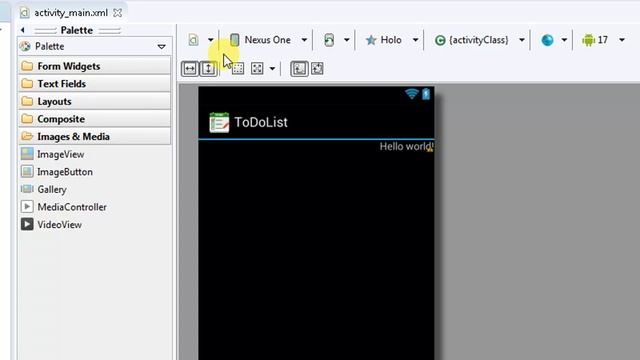Open the API level 17 dropdown arrow

(x=622, y=40)
